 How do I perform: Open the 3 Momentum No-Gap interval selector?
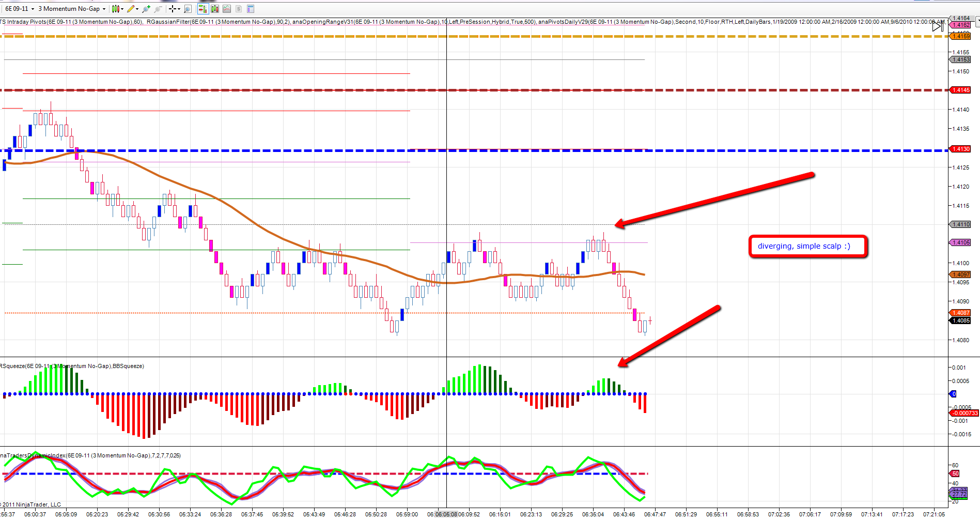click(x=72, y=9)
